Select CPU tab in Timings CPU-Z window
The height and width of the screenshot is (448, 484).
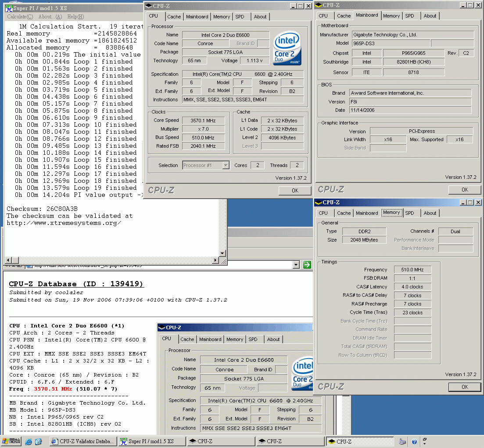(323, 213)
